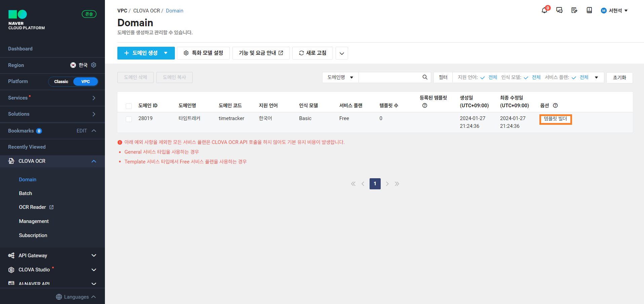The image size is (644, 304).
Task: Go to the first page arrow
Action: [353, 184]
